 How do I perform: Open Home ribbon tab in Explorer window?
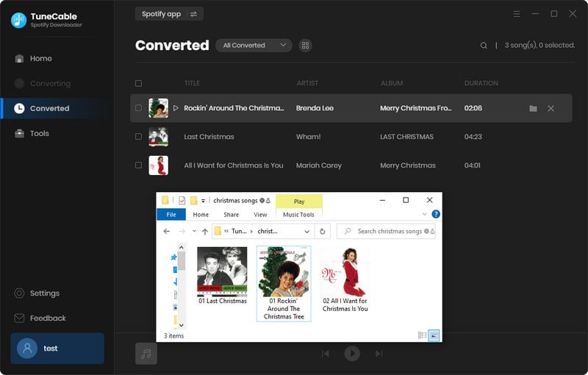pyautogui.click(x=201, y=215)
